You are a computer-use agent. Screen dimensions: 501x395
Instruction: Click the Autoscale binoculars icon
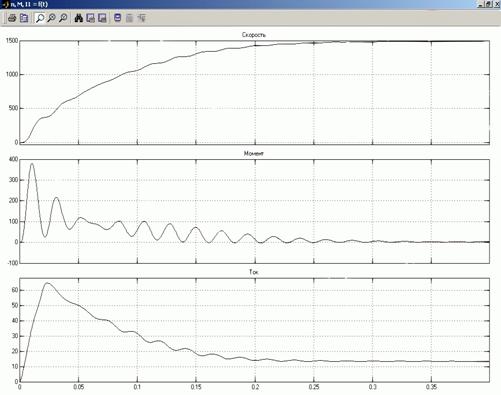(x=79, y=18)
